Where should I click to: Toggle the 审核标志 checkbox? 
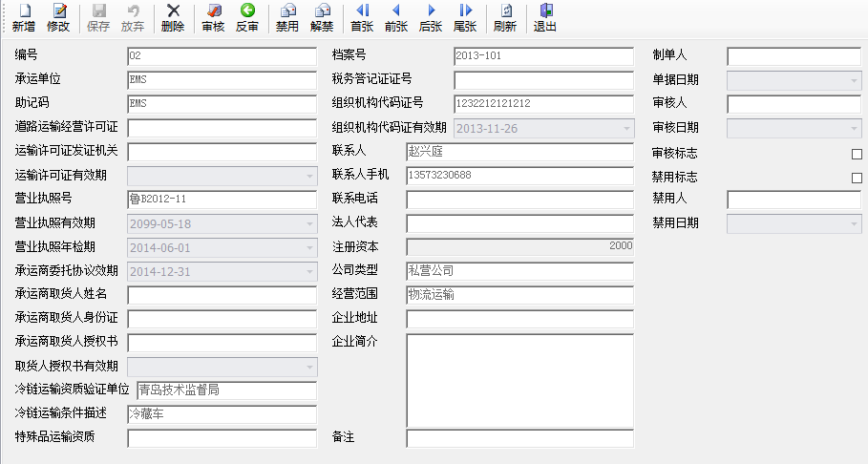(x=857, y=154)
